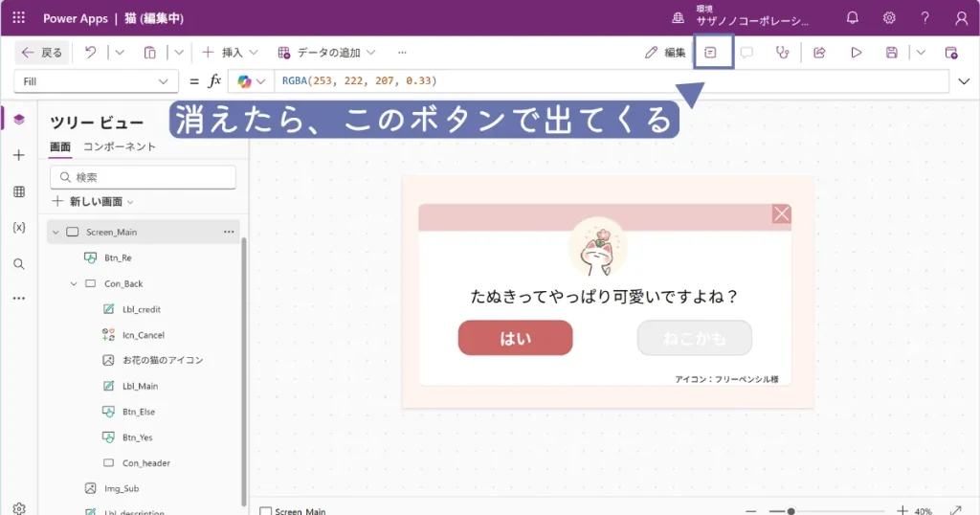The height and width of the screenshot is (515, 980).
Task: Open the app checker stethoscope icon
Action: (783, 53)
